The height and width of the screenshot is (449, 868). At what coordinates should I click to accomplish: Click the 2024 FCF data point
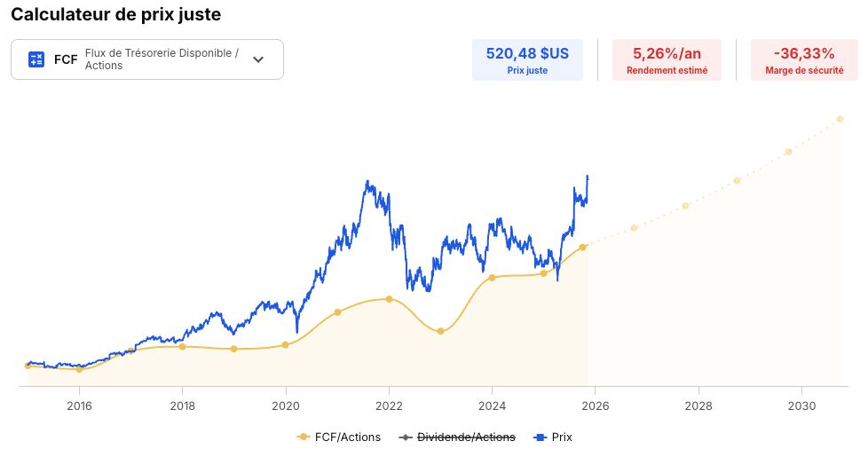pyautogui.click(x=492, y=278)
